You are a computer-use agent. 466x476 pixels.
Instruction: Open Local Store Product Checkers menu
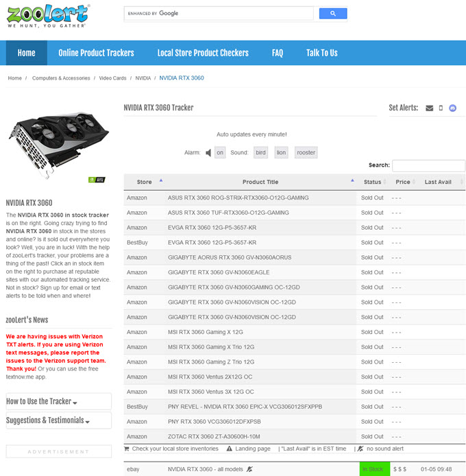203,53
